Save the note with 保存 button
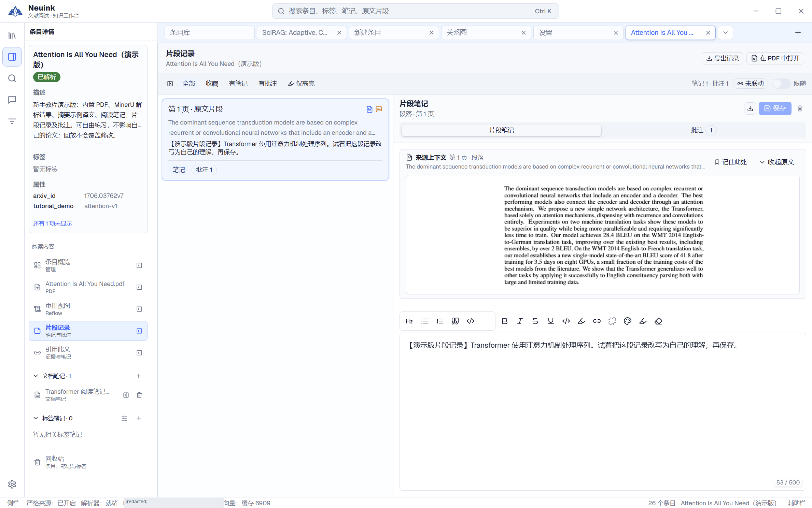The height and width of the screenshot is (508, 812). coord(775,108)
